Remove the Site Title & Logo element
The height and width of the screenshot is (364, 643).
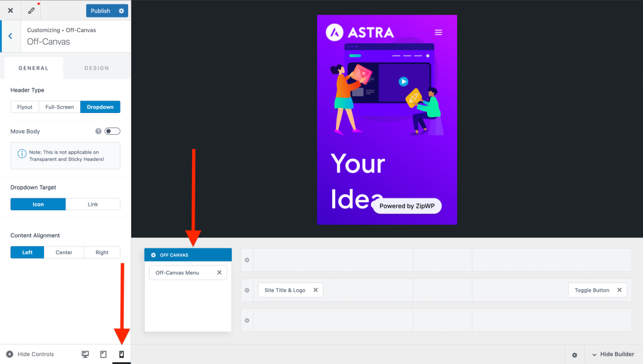coord(315,290)
